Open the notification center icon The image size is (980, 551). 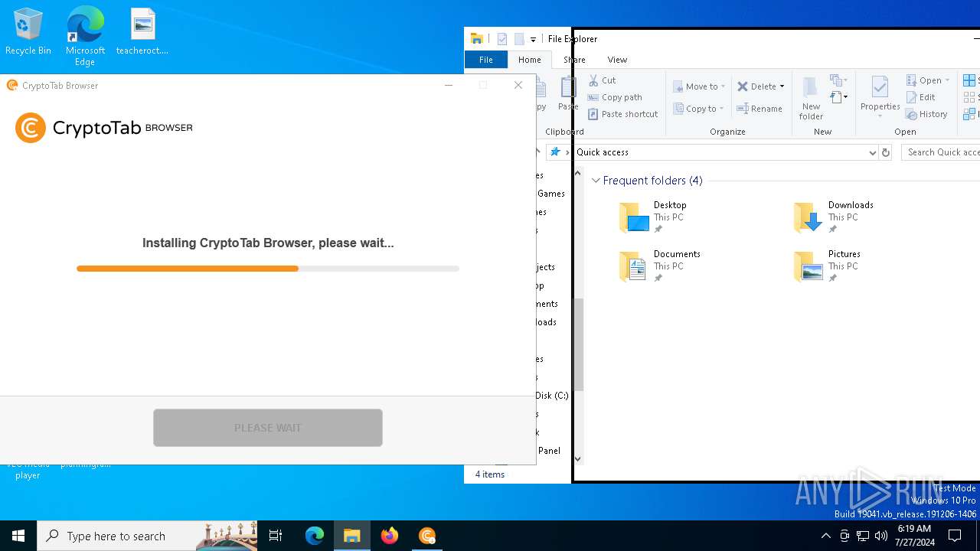tap(955, 536)
